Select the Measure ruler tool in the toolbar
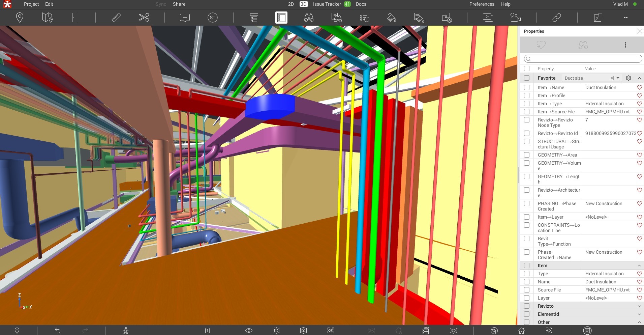644x335 pixels. click(x=116, y=17)
